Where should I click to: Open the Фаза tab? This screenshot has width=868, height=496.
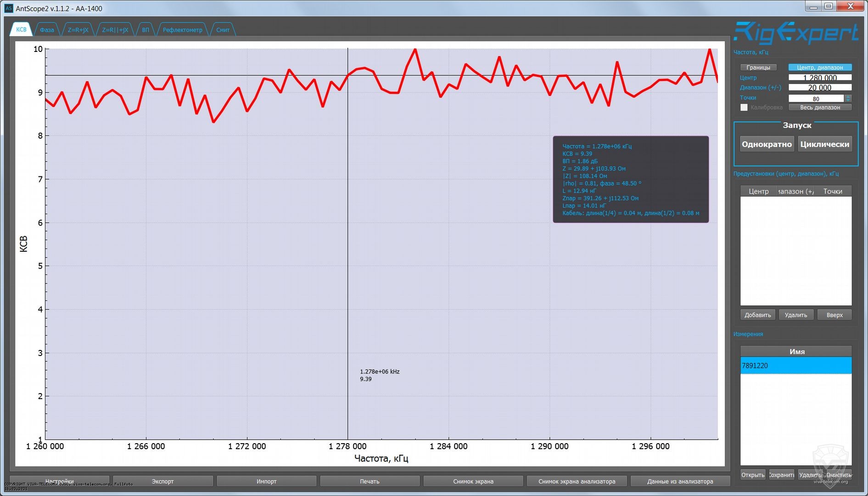tap(47, 30)
